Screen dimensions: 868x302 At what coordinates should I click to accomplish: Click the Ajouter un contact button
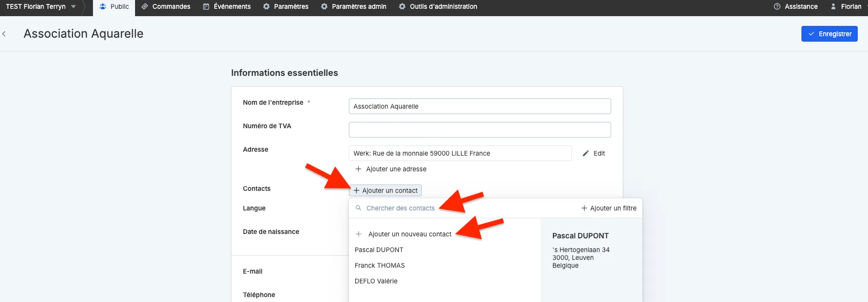click(385, 190)
